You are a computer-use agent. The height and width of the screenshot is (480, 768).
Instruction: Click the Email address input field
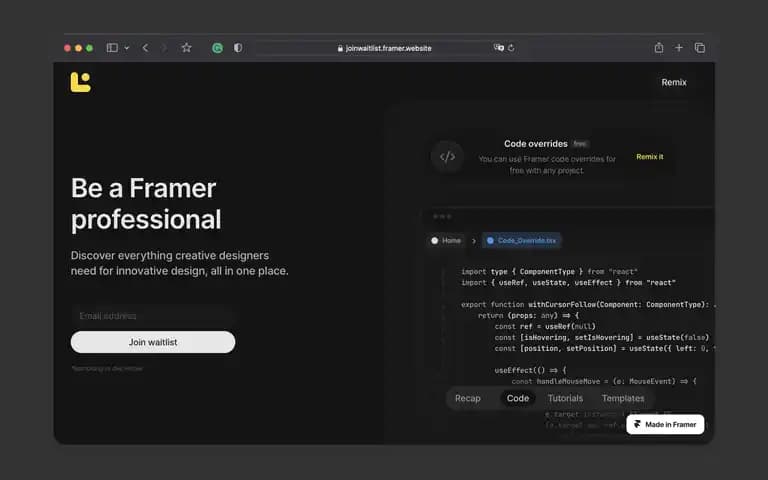click(x=153, y=316)
